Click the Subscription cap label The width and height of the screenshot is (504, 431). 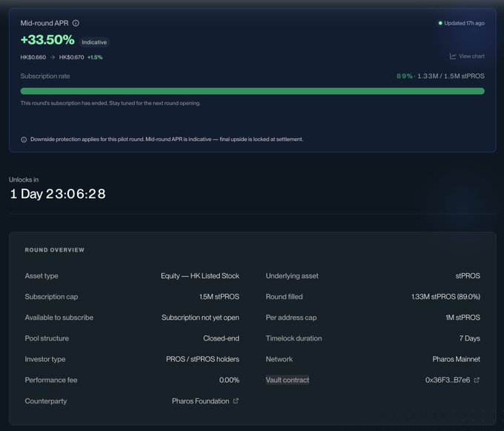[51, 297]
